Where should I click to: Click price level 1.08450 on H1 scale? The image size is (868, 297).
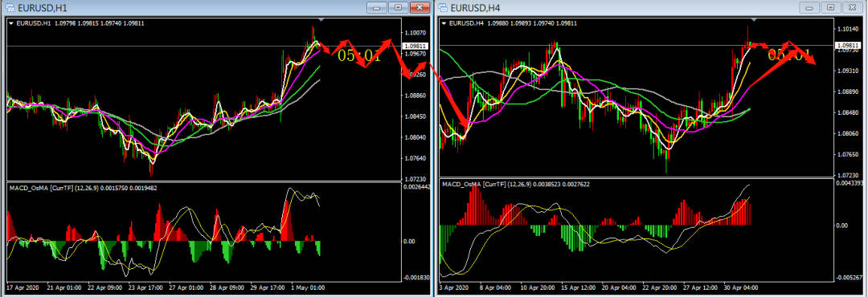(416, 116)
